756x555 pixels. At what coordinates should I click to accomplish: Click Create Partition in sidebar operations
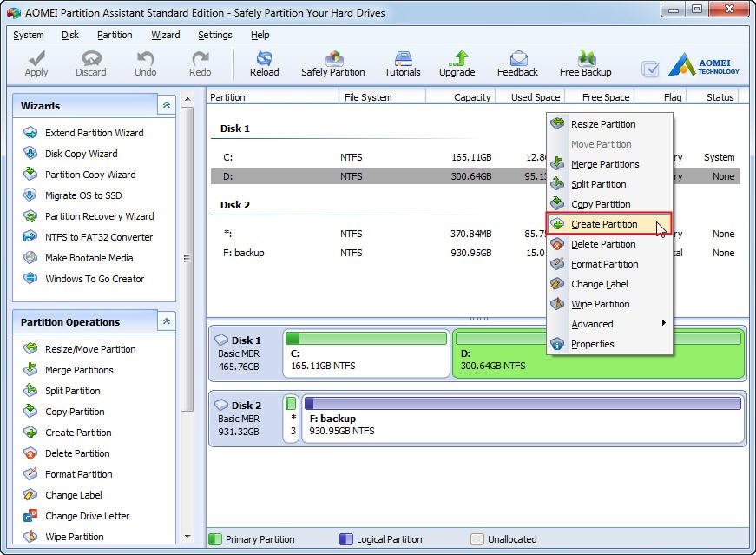tap(68, 433)
